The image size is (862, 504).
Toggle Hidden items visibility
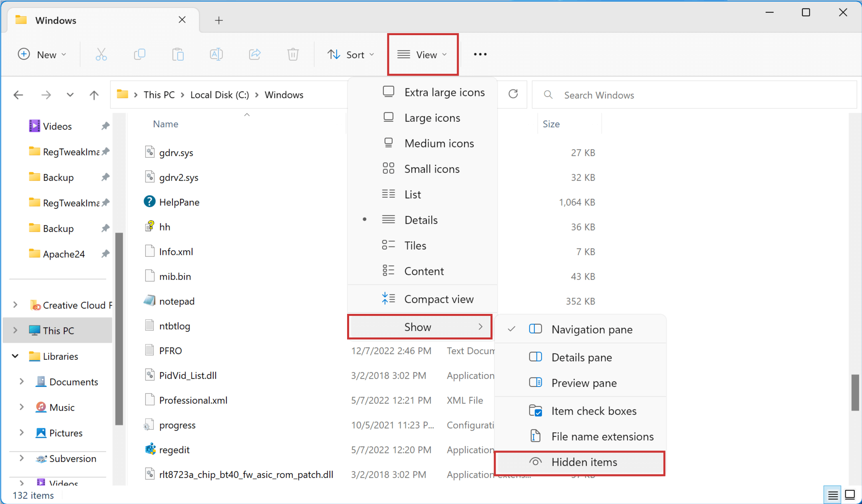[584, 462]
